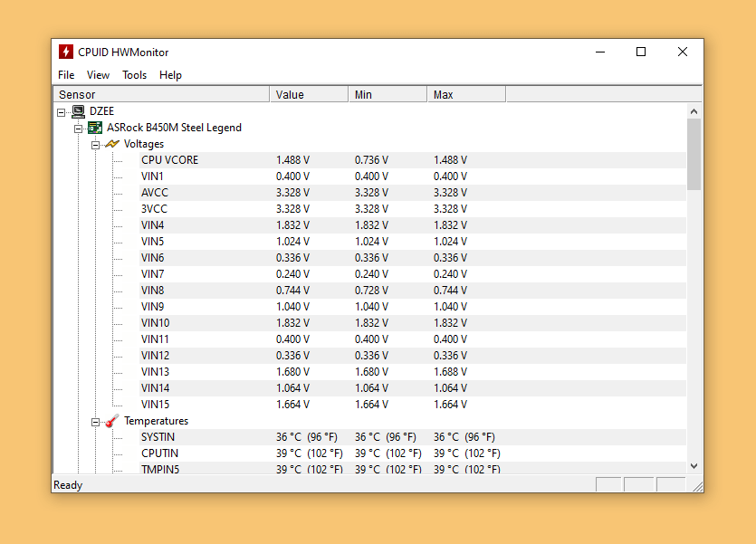Click the Value column header
This screenshot has width=756, height=544.
(x=309, y=94)
